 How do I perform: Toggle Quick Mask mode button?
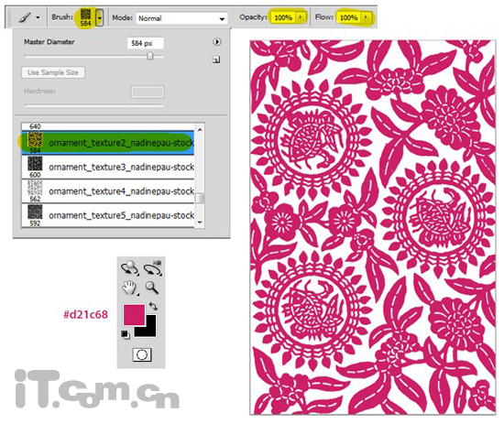[x=142, y=355]
